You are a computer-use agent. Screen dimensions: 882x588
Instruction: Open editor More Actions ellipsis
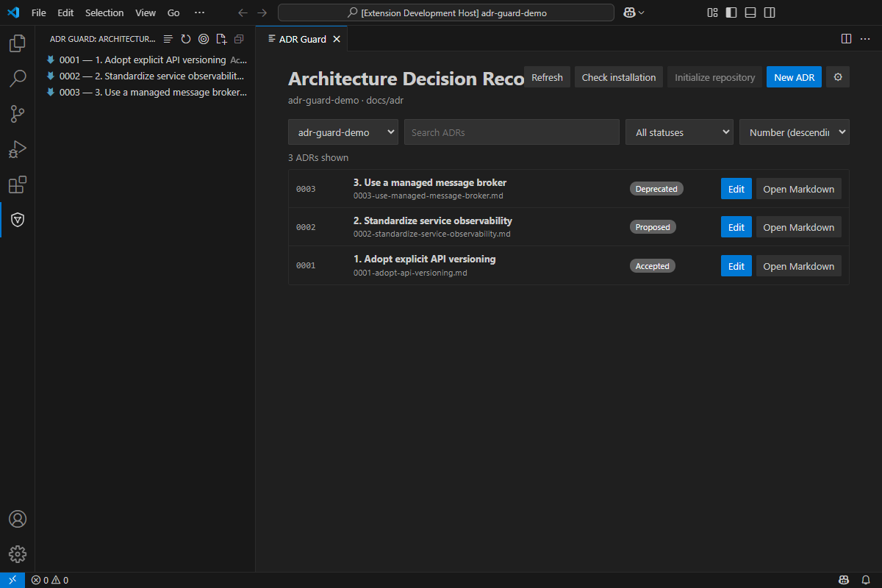point(865,39)
